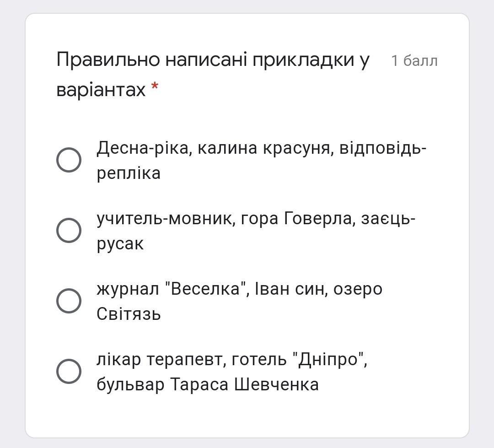Viewport: 494px width, 448px height.
Task: Click the word "відповідь-" in first option
Action: pyautogui.click(x=383, y=148)
